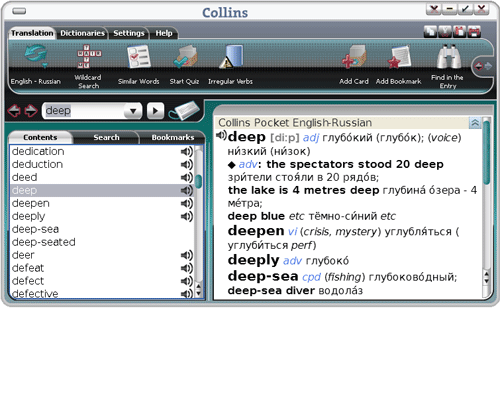The width and height of the screenshot is (500, 405).
Task: Open the Similar Words tool
Action: [138, 65]
